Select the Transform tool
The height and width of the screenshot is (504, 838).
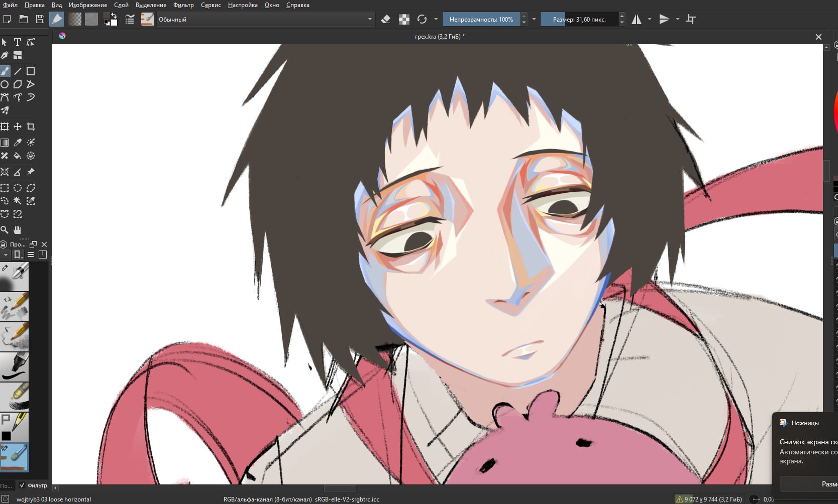point(5,127)
